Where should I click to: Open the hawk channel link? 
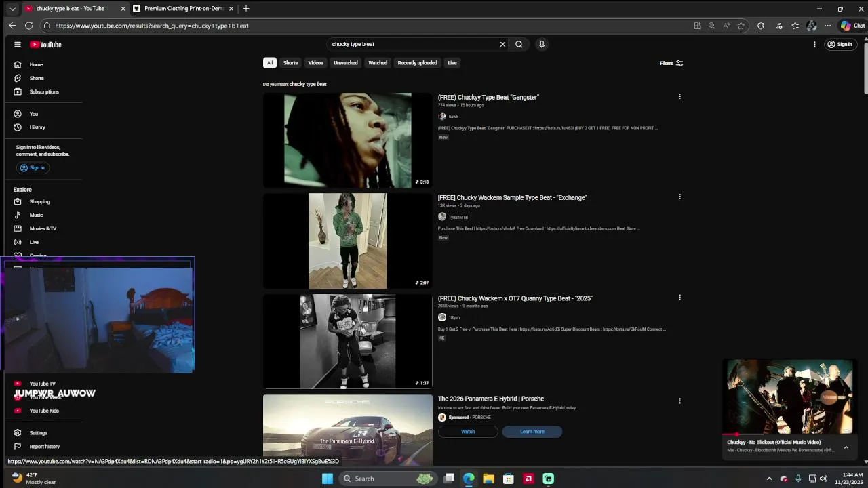[454, 117]
